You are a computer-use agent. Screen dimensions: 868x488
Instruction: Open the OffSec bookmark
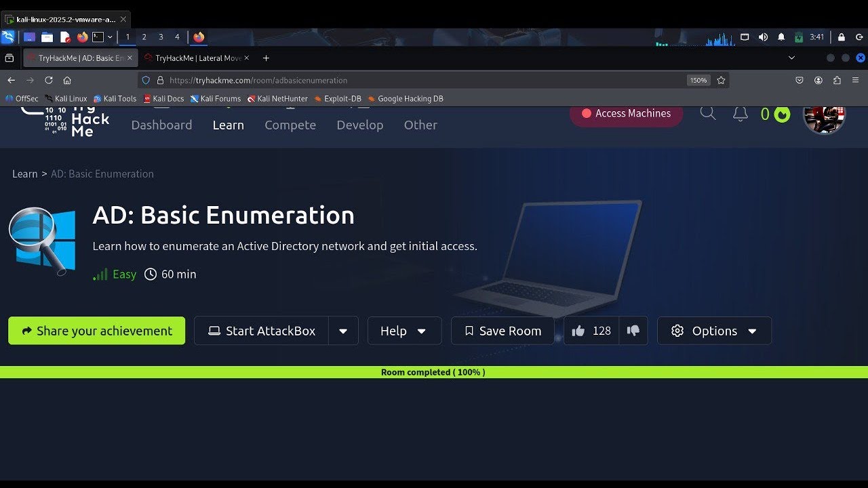tap(22, 98)
